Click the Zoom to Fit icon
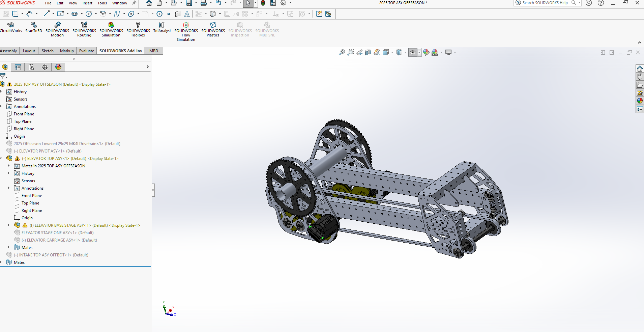This screenshot has width=644, height=332. pyautogui.click(x=342, y=52)
